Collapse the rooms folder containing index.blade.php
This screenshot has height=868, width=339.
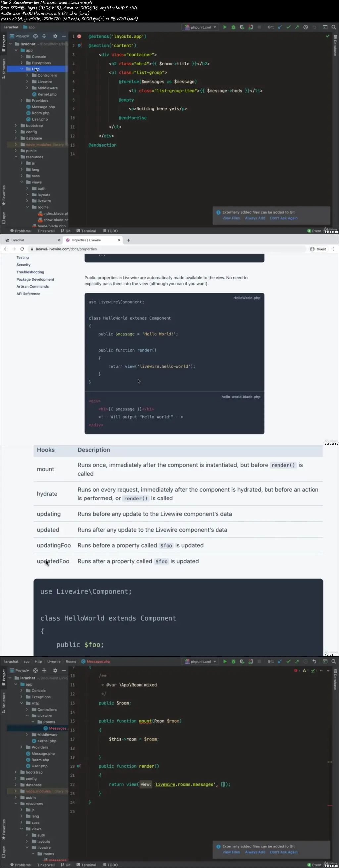click(x=27, y=207)
